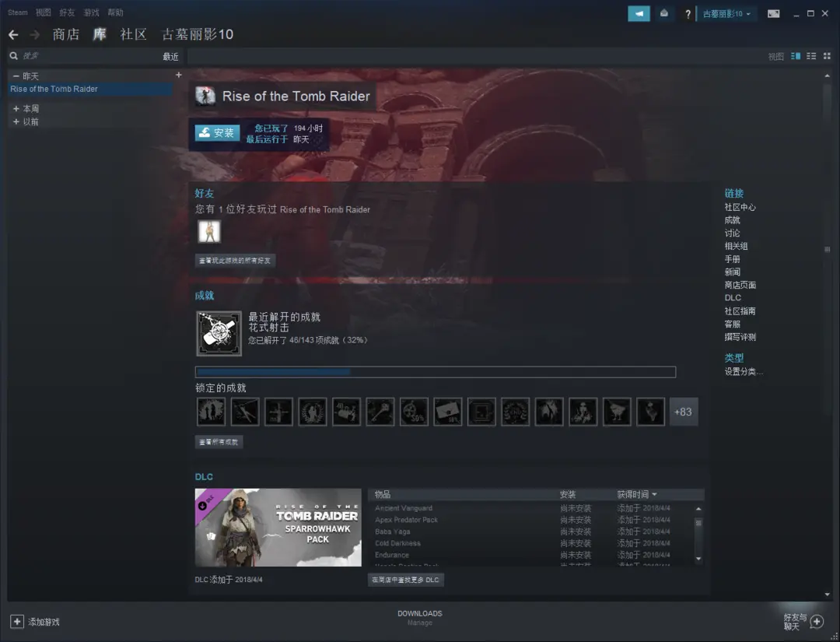Viewport: 840px width, 642px height.
Task: Open the 商店页面 link
Action: click(740, 285)
